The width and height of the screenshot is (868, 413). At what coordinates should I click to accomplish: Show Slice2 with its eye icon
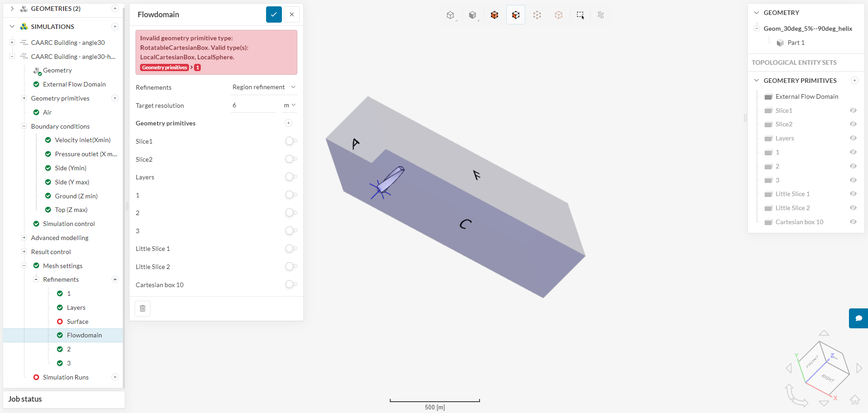[853, 124]
